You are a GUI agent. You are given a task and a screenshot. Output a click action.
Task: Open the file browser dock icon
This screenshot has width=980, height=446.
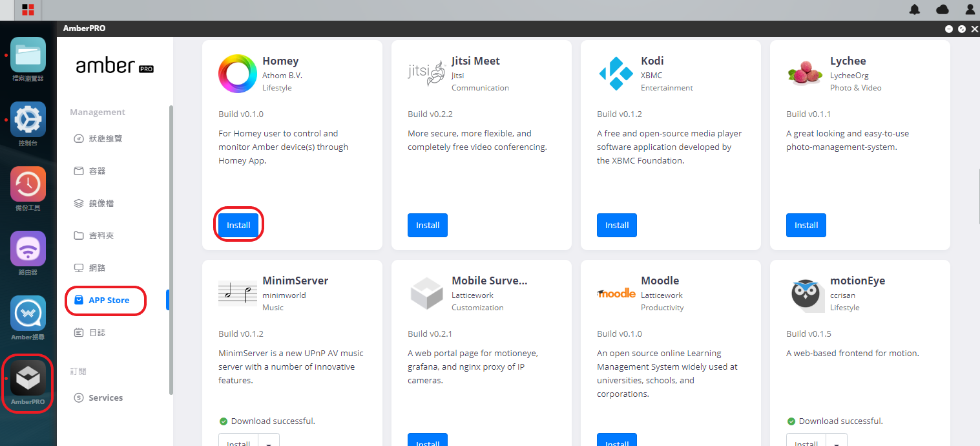(28, 54)
